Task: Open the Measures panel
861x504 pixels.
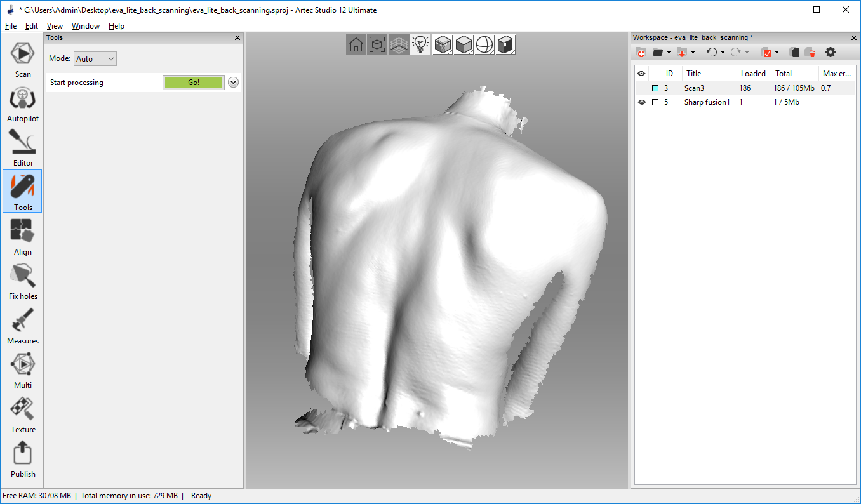Action: 23,326
